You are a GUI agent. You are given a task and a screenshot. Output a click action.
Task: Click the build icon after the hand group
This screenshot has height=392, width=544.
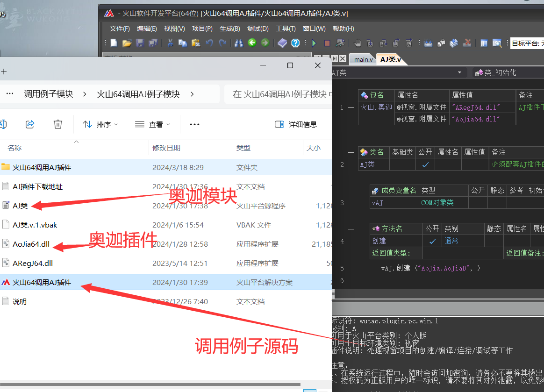coord(428,43)
